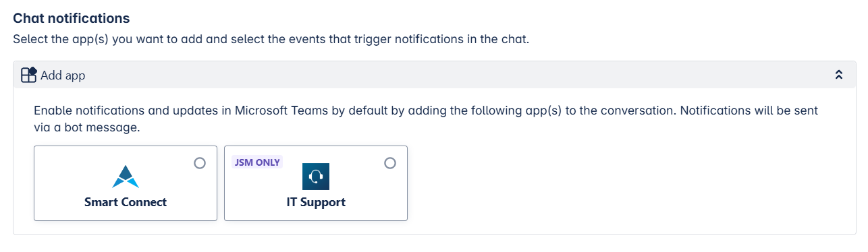Click the Chat notifications heading
This screenshot has width=868, height=252.
[x=72, y=18]
